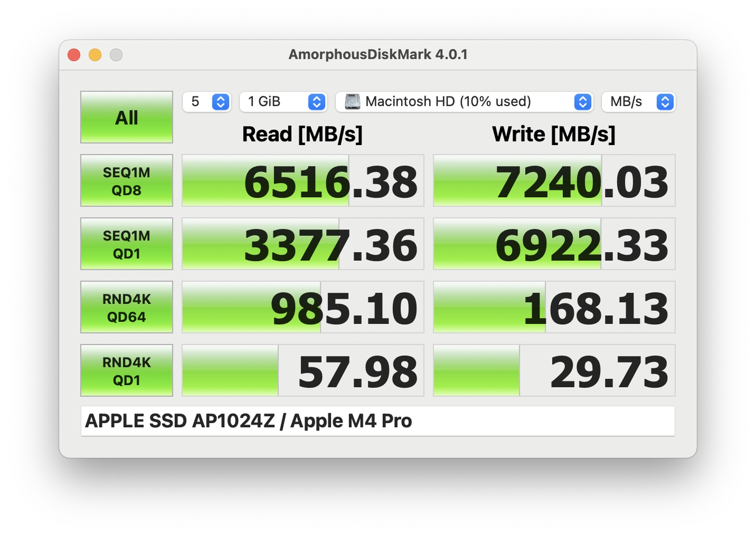Open the MB/s unit dropdown
Screen dimensions: 756x536
tap(638, 102)
